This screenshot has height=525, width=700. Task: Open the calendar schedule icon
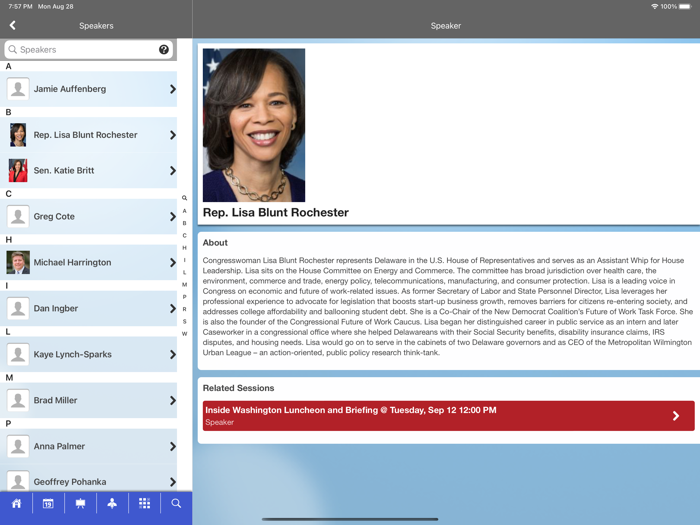(x=48, y=504)
